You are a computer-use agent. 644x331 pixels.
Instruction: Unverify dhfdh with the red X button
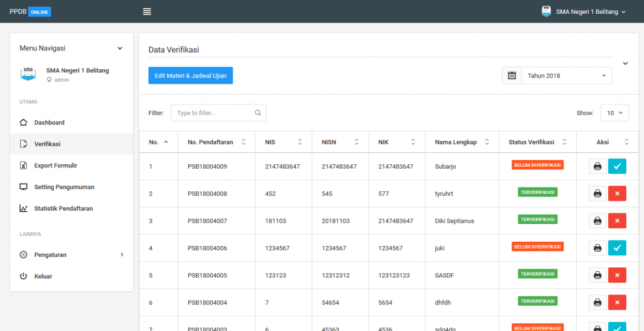coord(617,302)
